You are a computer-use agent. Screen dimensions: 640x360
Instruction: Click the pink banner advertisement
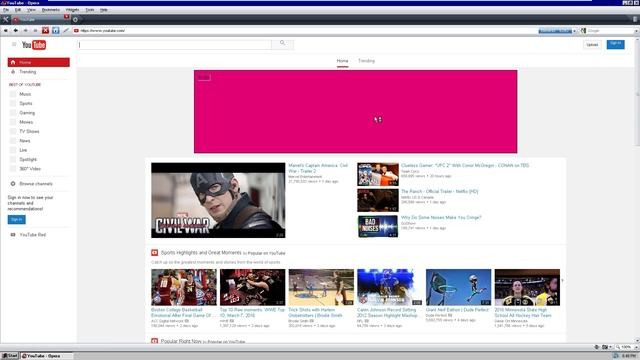tap(356, 112)
